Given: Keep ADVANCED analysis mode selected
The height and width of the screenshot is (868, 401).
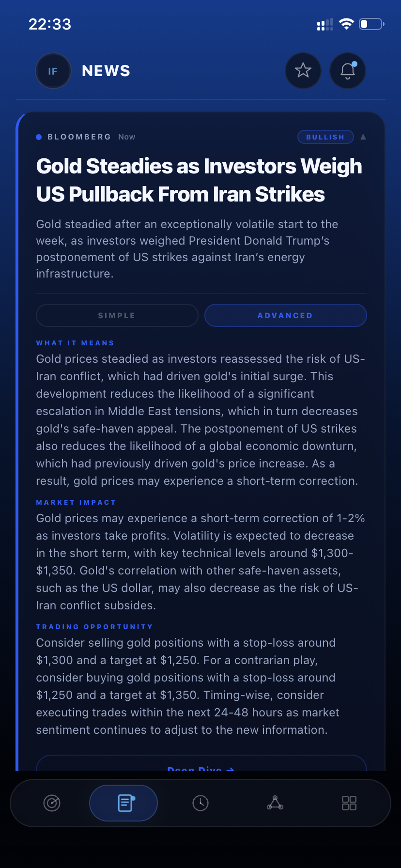Looking at the screenshot, I should (285, 315).
